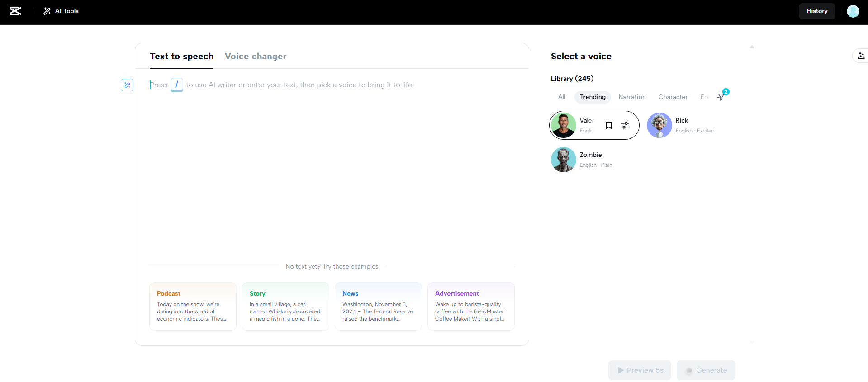Open the user profile avatar
The width and height of the screenshot is (868, 382).
(853, 11)
